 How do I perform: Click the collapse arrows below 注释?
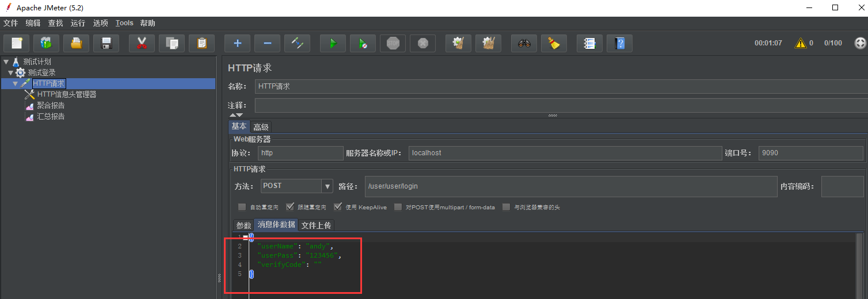click(x=236, y=116)
